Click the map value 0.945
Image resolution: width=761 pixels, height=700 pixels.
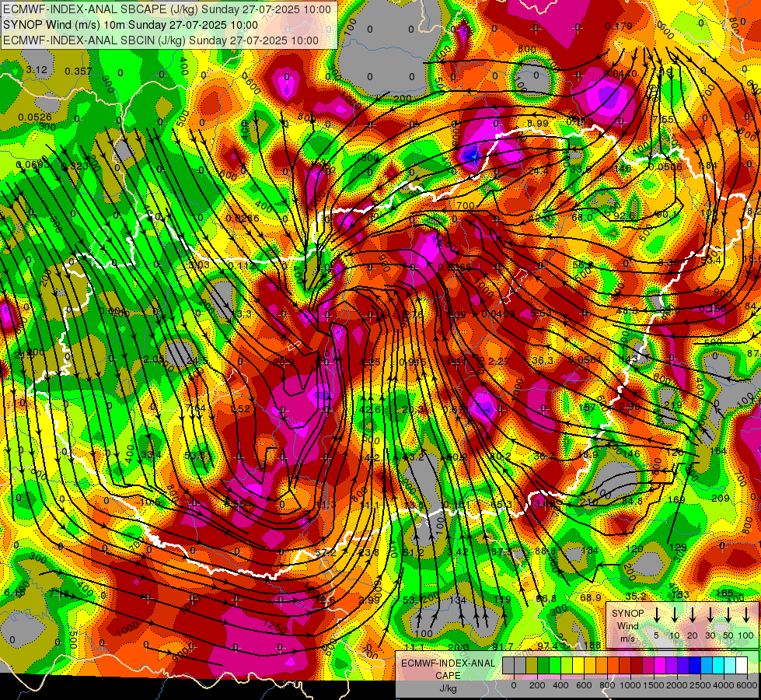[x=413, y=362]
